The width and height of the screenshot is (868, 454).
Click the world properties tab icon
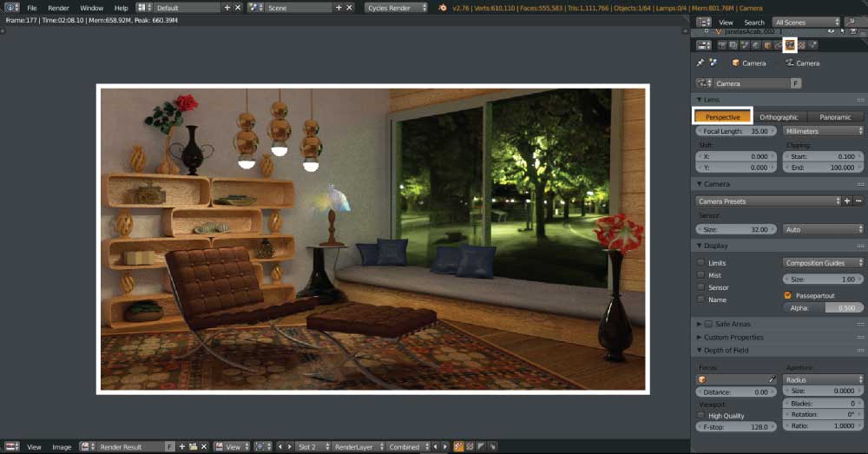click(x=756, y=45)
